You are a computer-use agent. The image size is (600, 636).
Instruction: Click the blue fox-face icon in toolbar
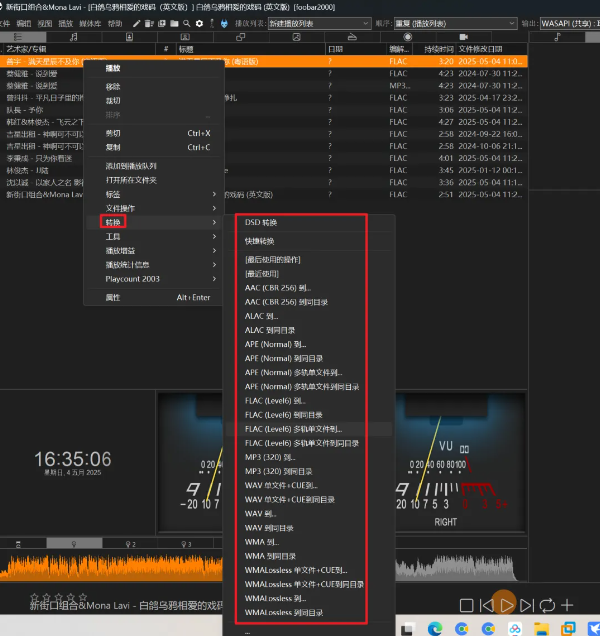pos(224,24)
